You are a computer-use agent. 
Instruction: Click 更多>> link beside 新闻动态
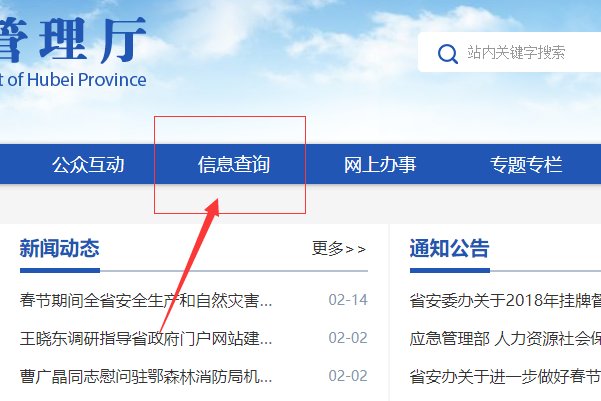[339, 248]
